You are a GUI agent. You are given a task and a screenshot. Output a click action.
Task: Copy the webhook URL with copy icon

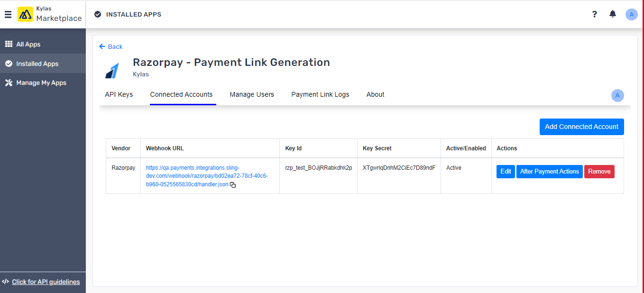233,185
